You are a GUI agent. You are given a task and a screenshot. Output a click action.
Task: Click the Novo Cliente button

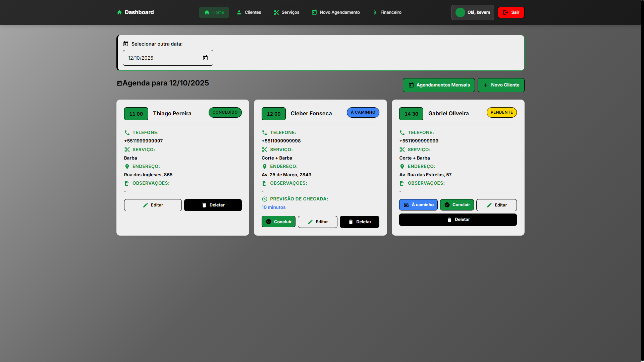[501, 85]
